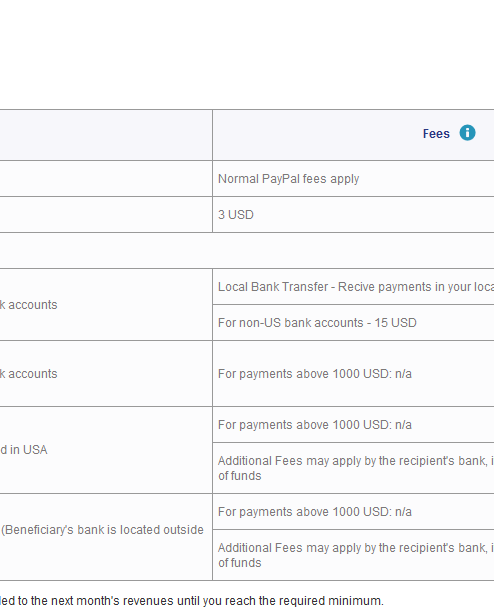Viewport: 494px width, 613px height.
Task: Click Additional Fees note in the Beneficiary row
Action: pos(356,555)
